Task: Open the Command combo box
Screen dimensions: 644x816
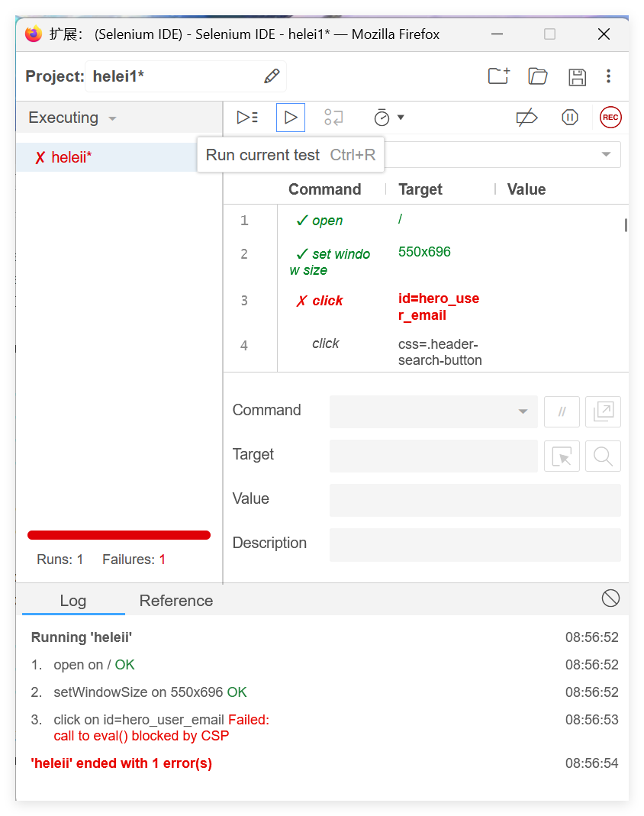Action: pos(433,411)
